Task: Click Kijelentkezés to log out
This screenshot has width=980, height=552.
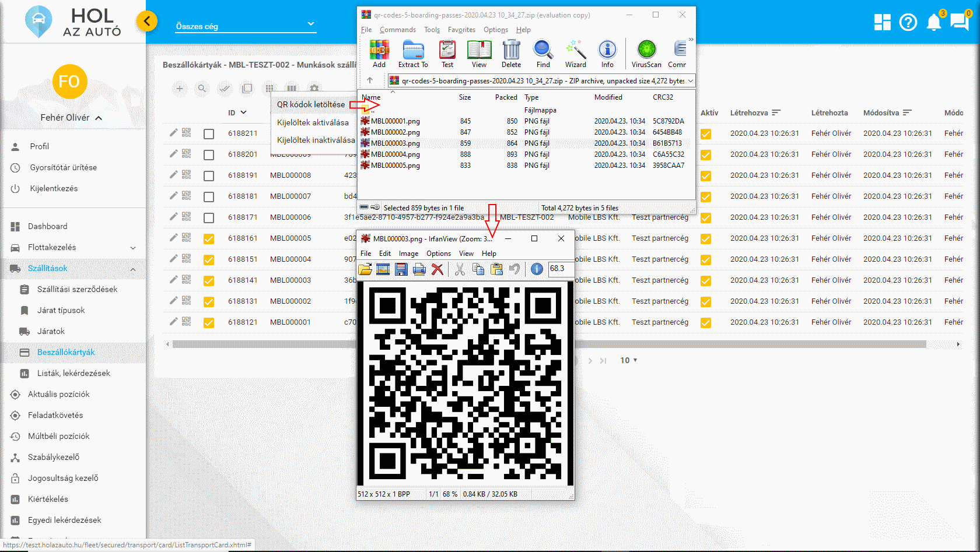Action: coord(54,188)
